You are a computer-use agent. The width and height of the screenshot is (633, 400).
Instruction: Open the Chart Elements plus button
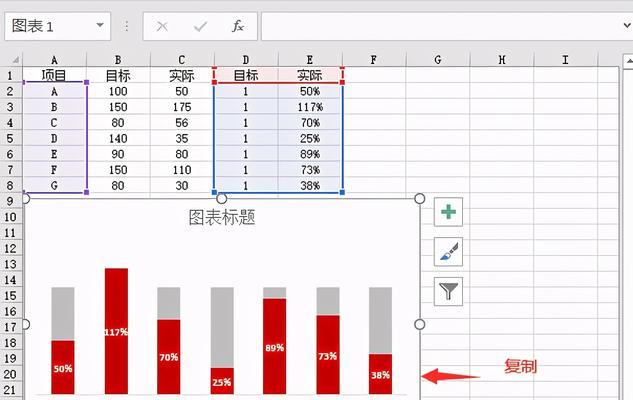point(448,212)
